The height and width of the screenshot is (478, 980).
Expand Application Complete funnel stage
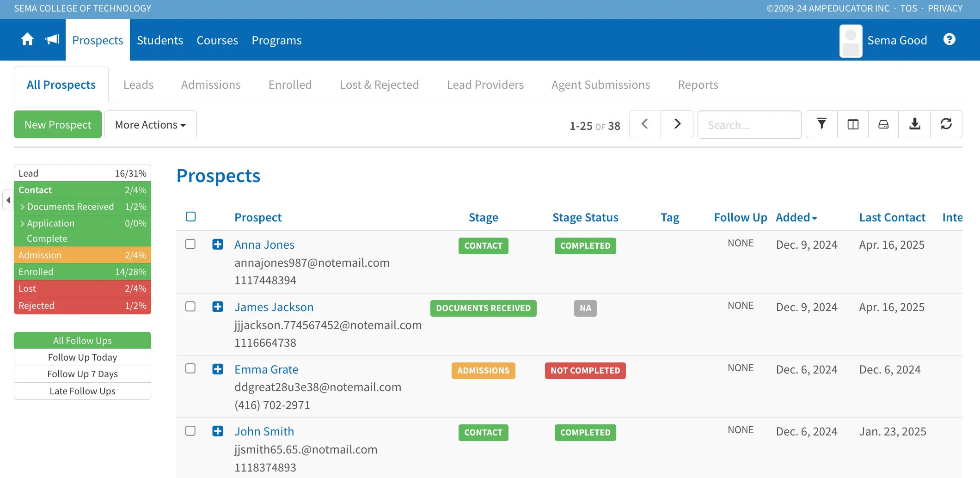[82, 231]
